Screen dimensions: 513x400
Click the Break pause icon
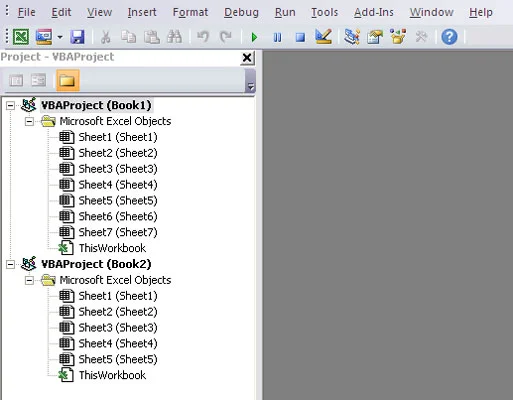coord(277,37)
